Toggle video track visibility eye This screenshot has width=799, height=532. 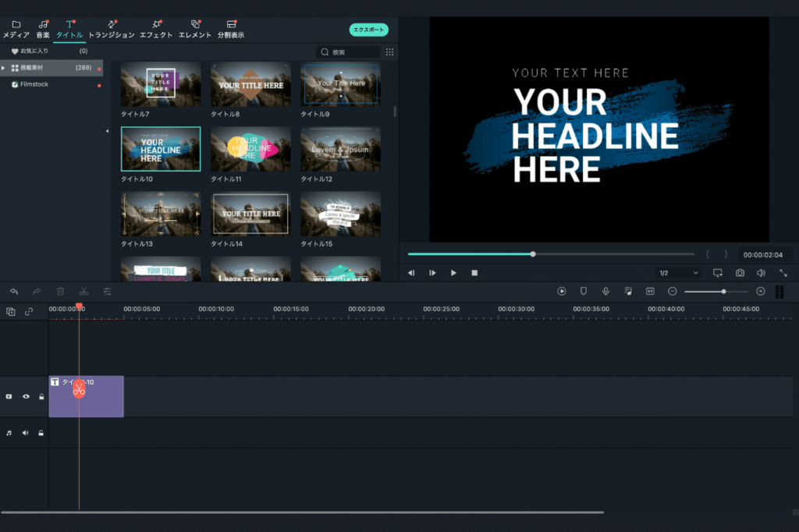tap(26, 396)
